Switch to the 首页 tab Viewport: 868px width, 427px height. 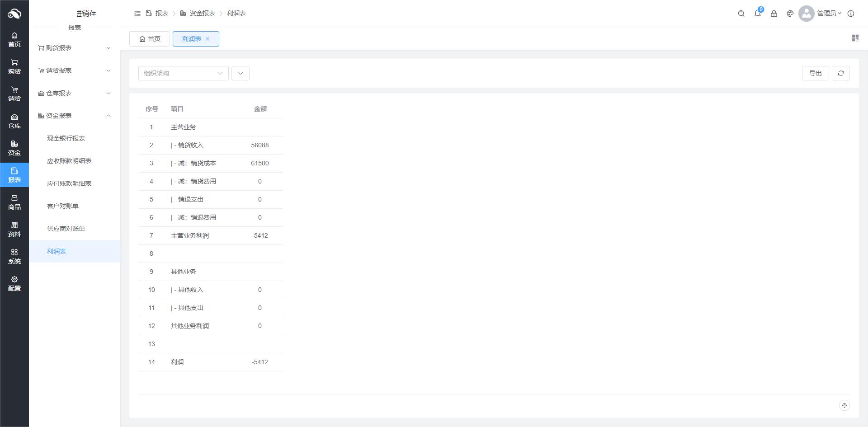point(150,39)
